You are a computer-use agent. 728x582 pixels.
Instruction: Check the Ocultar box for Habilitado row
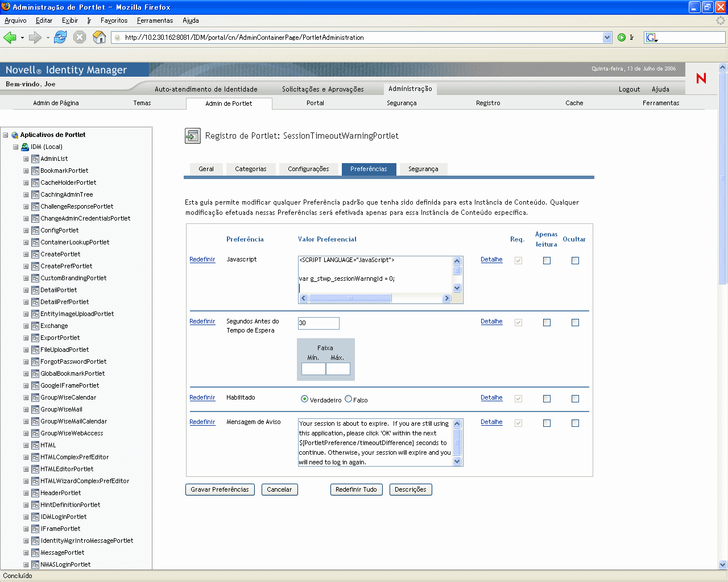coord(575,398)
